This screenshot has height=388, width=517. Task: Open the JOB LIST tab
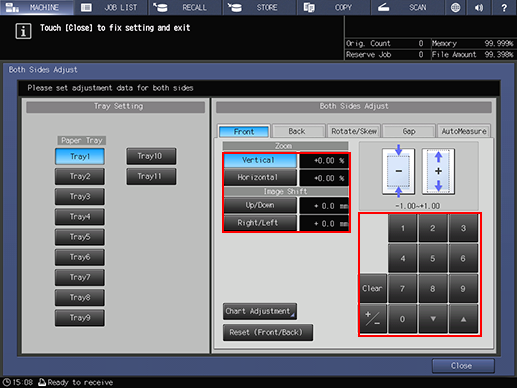pos(111,7)
